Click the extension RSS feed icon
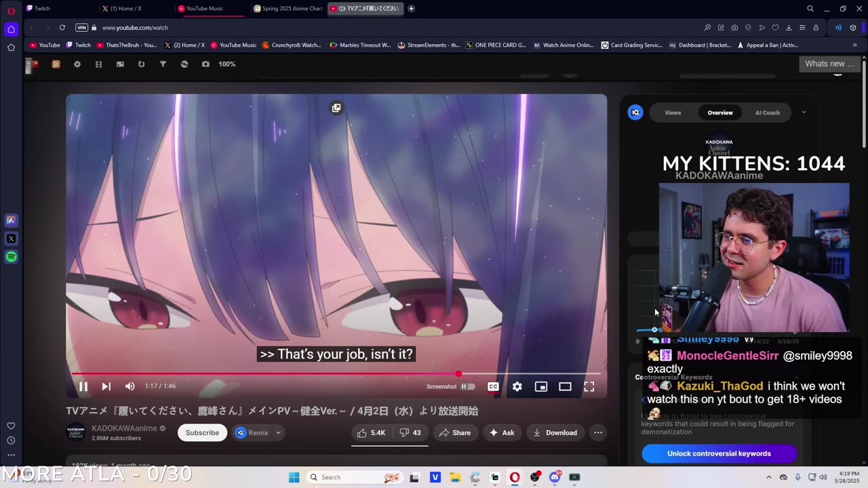 click(56, 64)
